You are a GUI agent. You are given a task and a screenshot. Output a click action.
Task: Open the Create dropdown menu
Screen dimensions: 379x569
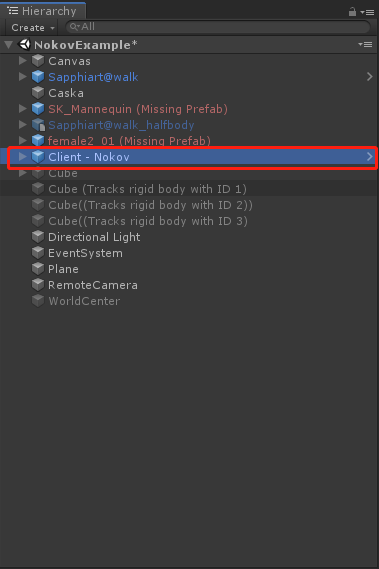pos(33,28)
